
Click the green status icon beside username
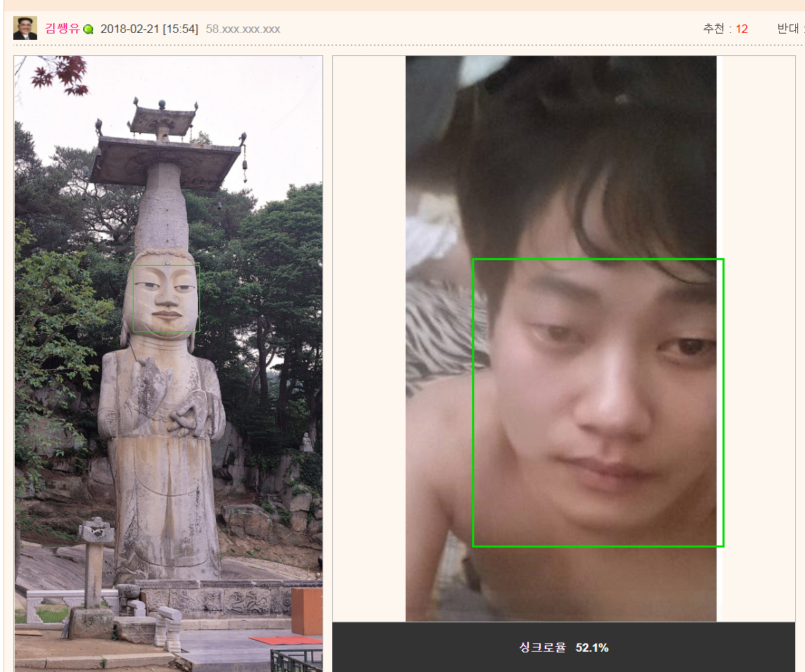point(88,29)
